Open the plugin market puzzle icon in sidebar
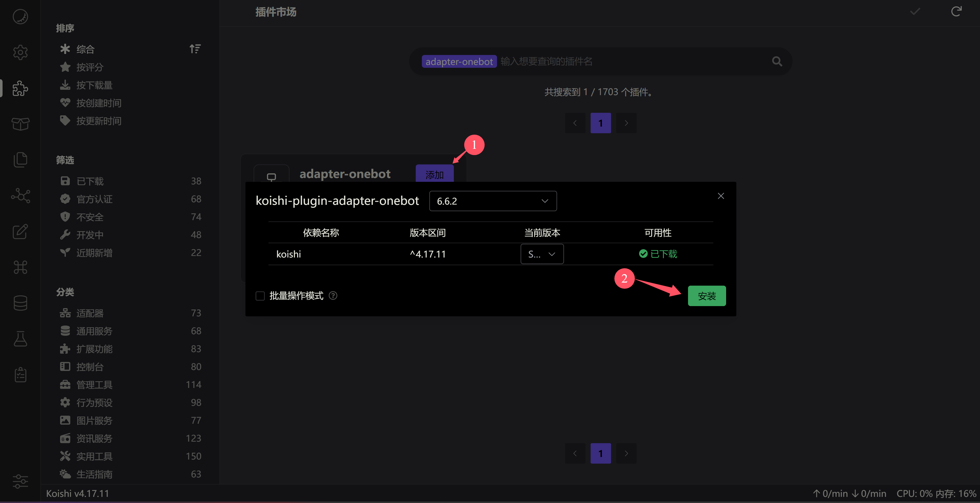This screenshot has height=503, width=980. [20, 88]
